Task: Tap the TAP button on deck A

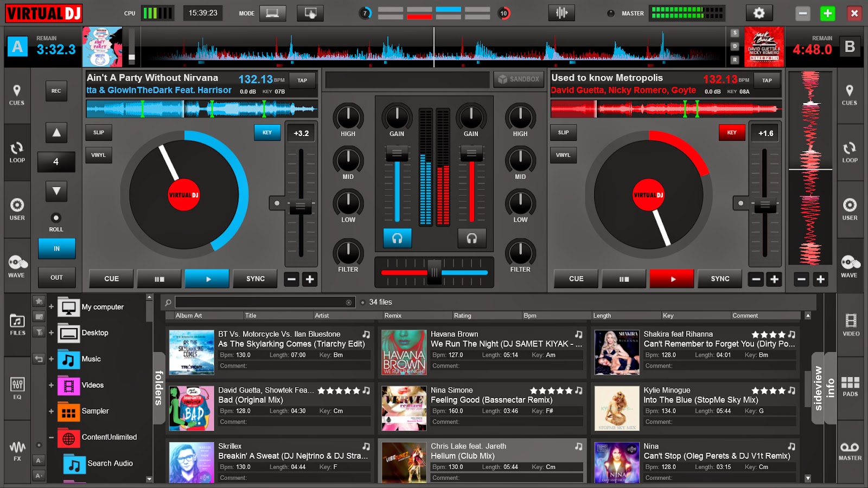Action: 302,80
